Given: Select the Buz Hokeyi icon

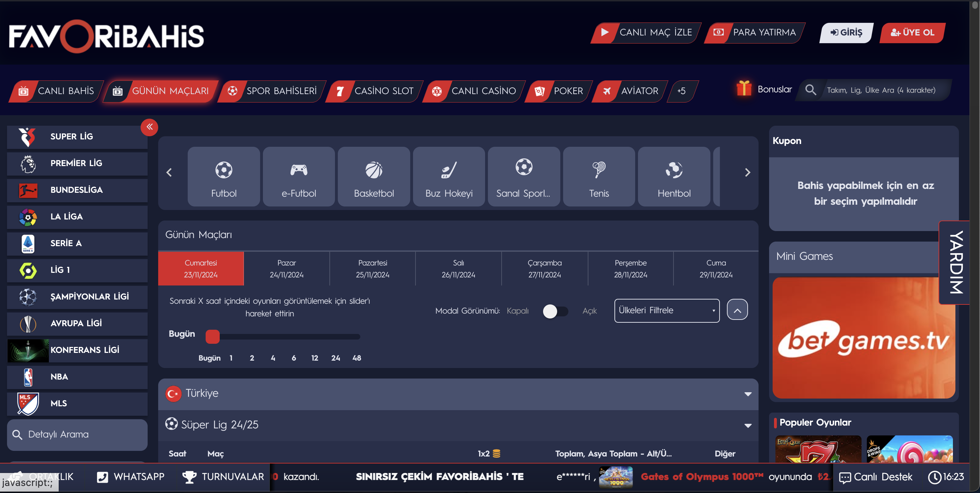Looking at the screenshot, I should (x=449, y=170).
